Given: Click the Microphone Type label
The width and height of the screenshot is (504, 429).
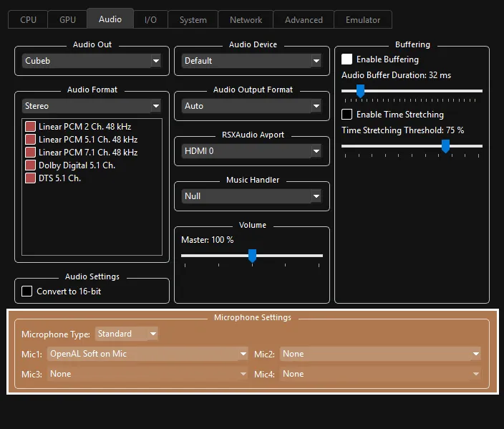Looking at the screenshot, I should click(56, 334).
